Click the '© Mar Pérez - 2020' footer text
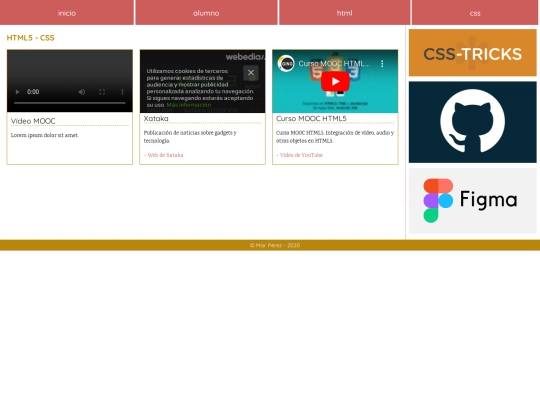Image resolution: width=540 pixels, height=405 pixels. (275, 245)
